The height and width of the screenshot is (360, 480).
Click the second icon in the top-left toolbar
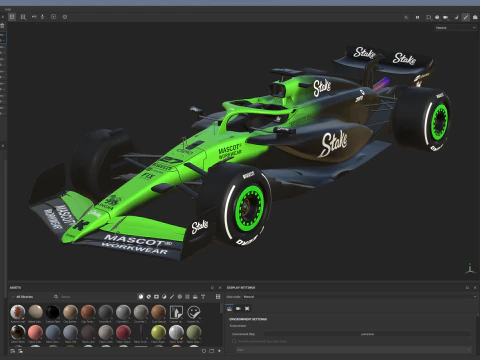point(23,17)
